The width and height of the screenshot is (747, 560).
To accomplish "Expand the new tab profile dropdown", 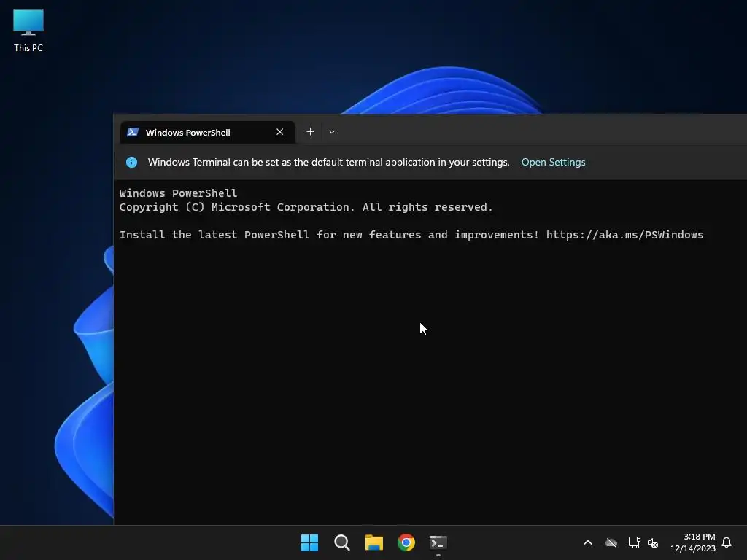I will [332, 132].
